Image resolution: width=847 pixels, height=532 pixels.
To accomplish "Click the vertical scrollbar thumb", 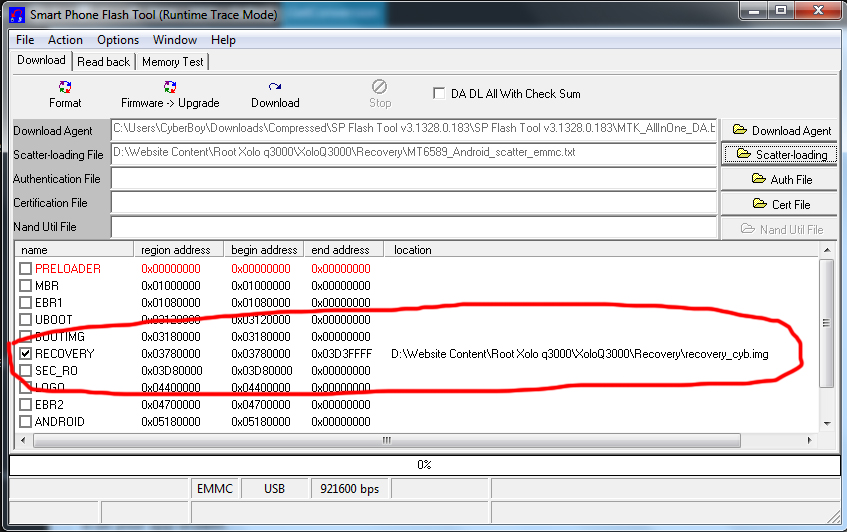I will (x=826, y=323).
